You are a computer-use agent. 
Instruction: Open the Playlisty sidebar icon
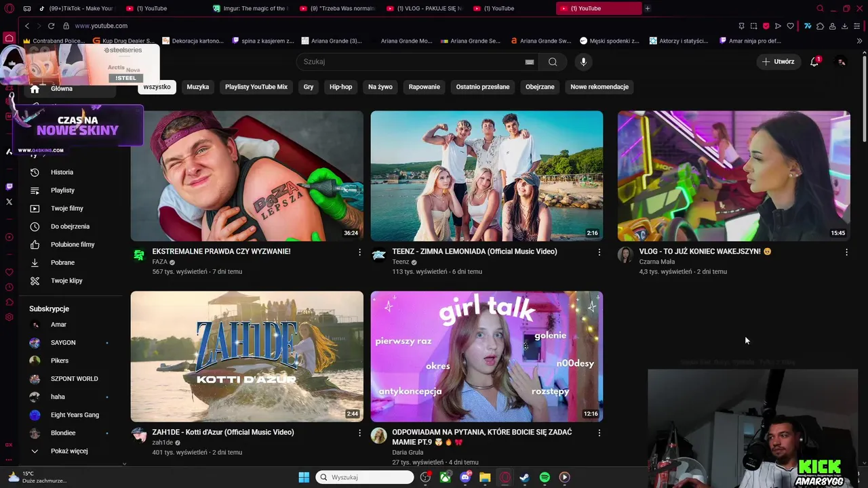pyautogui.click(x=35, y=190)
